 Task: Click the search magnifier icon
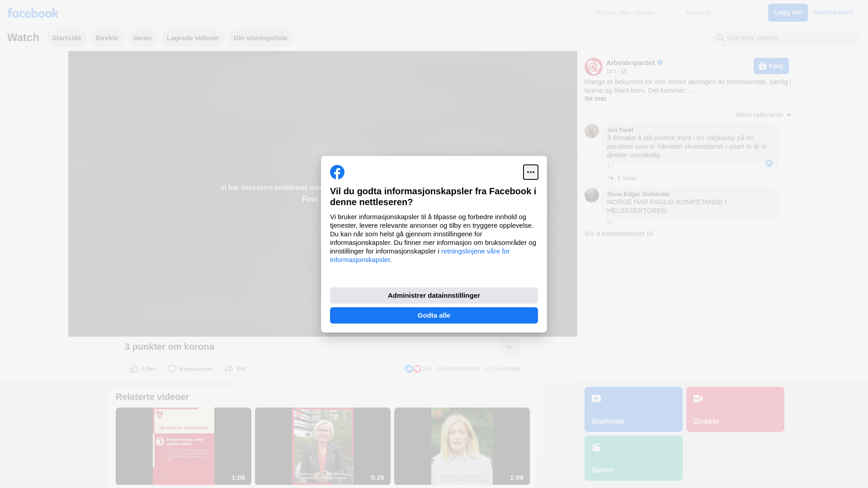click(721, 38)
